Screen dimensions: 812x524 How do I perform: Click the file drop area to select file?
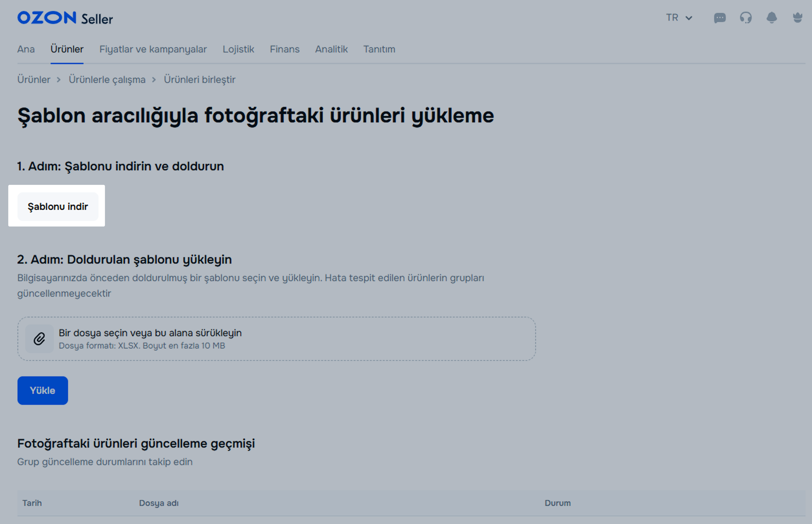[276, 339]
